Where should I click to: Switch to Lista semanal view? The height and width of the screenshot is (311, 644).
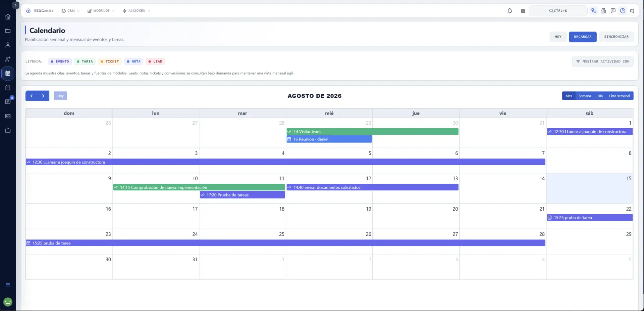(x=620, y=96)
